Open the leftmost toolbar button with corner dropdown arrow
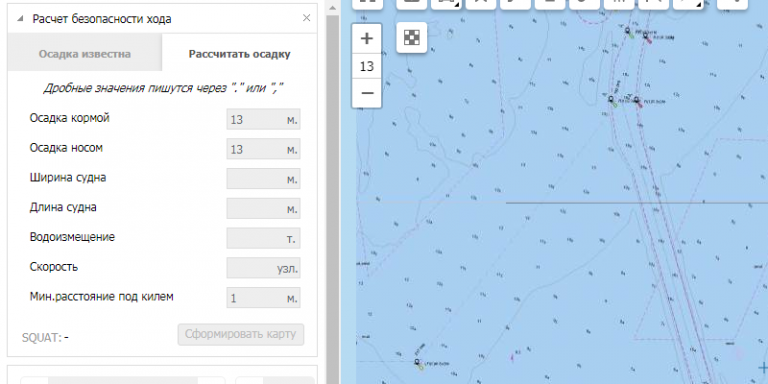This screenshot has height=384, width=768. click(446, 4)
